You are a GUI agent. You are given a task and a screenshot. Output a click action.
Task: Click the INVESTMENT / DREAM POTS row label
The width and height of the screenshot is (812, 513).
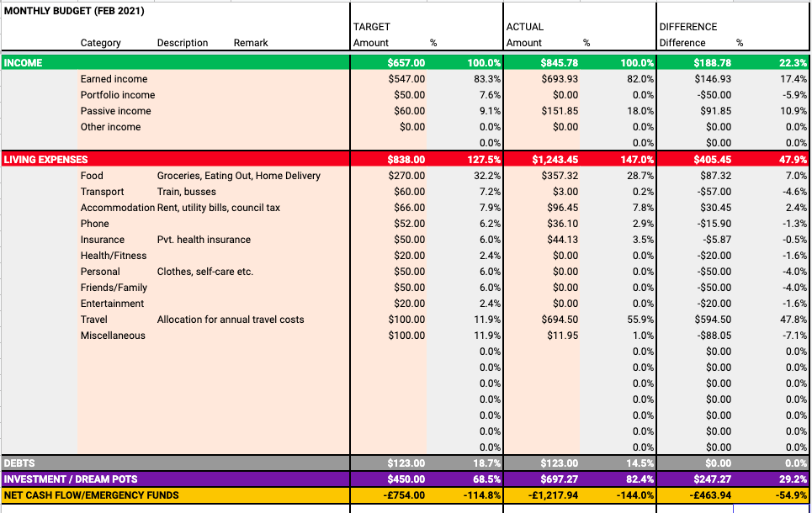click(x=71, y=479)
